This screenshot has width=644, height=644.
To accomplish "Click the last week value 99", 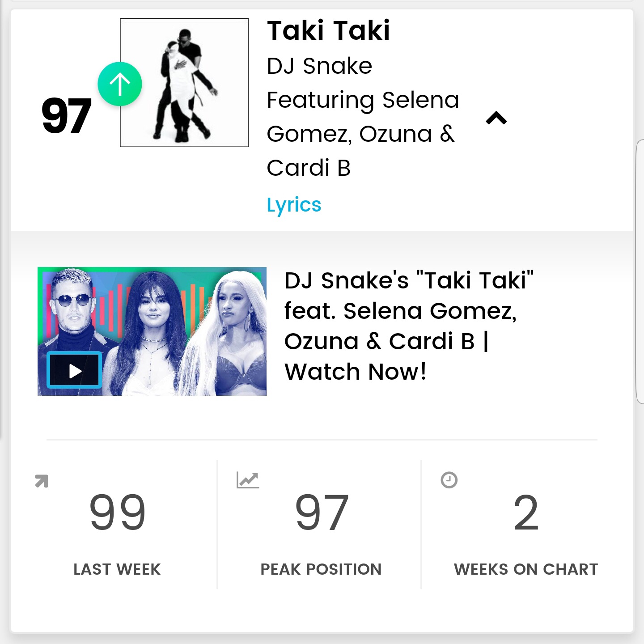I will 118,513.
